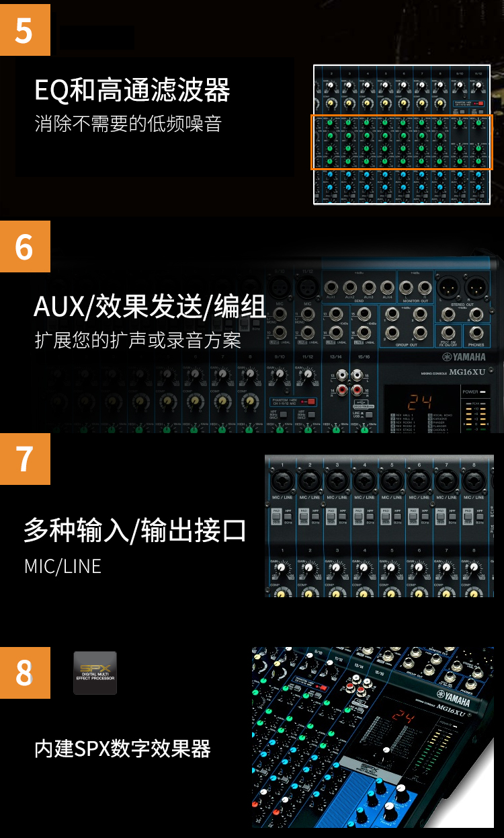The width and height of the screenshot is (504, 838).
Task: Toggle the LINE/USB selector switch
Action: (x=369, y=415)
